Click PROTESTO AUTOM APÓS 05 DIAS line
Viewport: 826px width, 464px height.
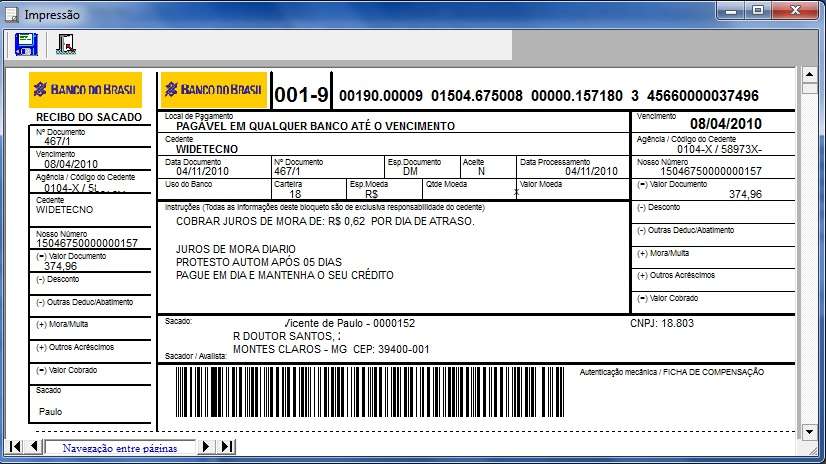click(259, 262)
